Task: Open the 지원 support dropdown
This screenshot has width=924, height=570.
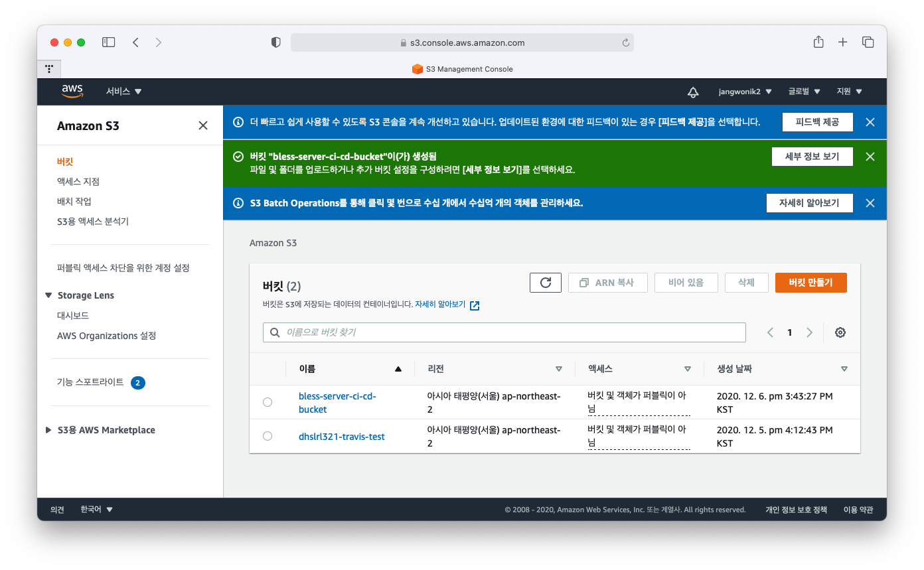Action: 850,92
